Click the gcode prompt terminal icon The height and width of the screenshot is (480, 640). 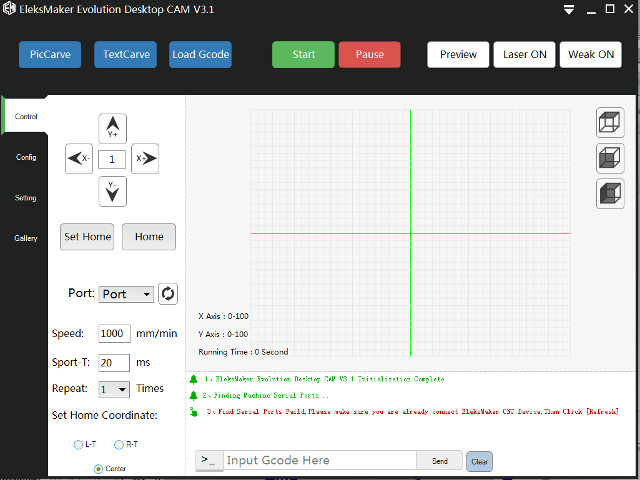point(209,460)
